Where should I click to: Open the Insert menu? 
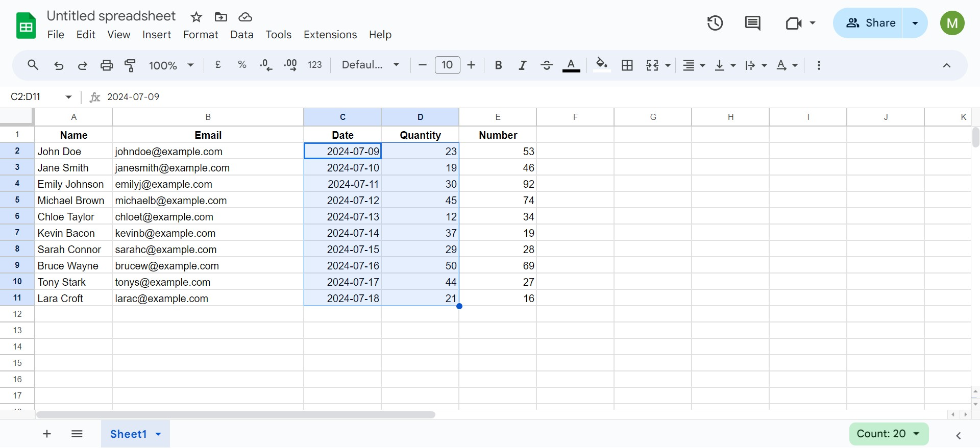[157, 35]
